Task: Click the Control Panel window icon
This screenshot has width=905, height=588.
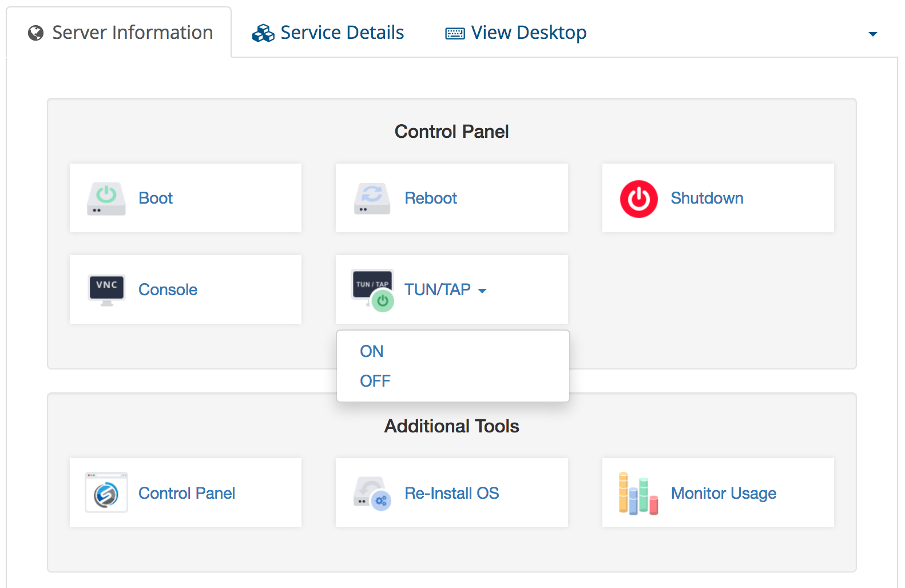Action: [106, 493]
